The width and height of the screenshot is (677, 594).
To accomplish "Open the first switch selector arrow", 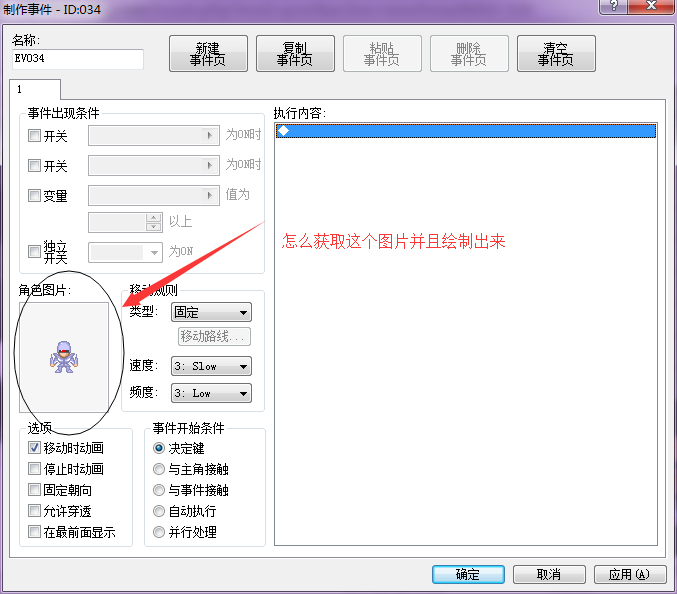I will pyautogui.click(x=209, y=136).
